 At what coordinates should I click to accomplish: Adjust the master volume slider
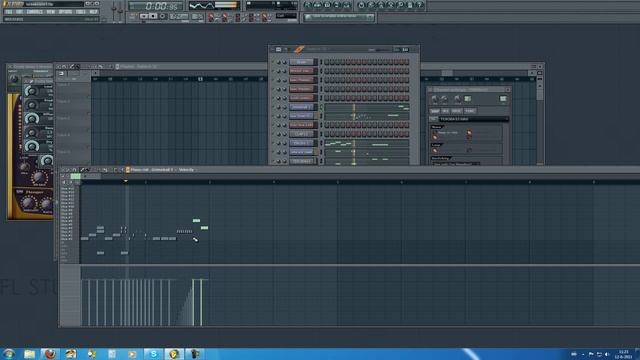pyautogui.click(x=114, y=10)
